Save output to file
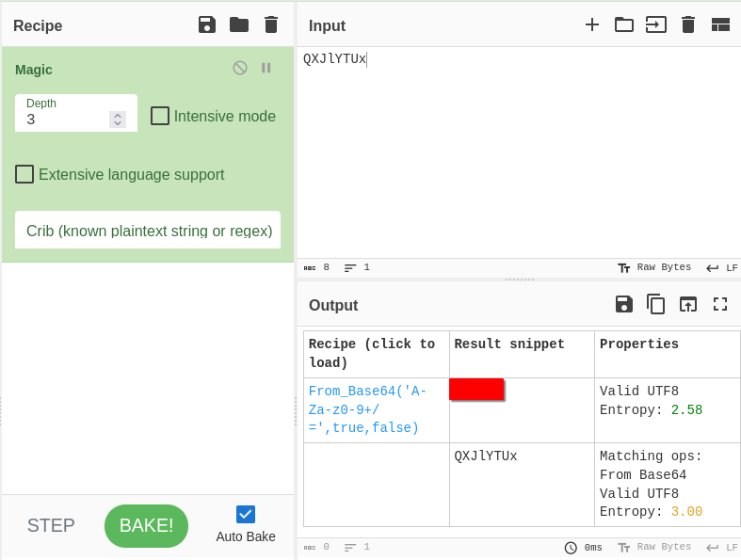741x560 pixels. (x=624, y=304)
